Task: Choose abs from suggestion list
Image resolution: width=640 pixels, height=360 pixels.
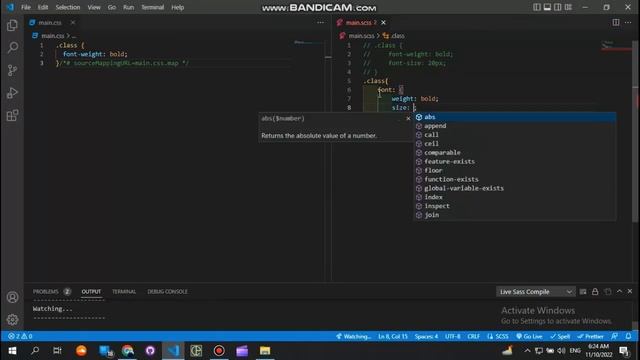Action: tap(514, 117)
